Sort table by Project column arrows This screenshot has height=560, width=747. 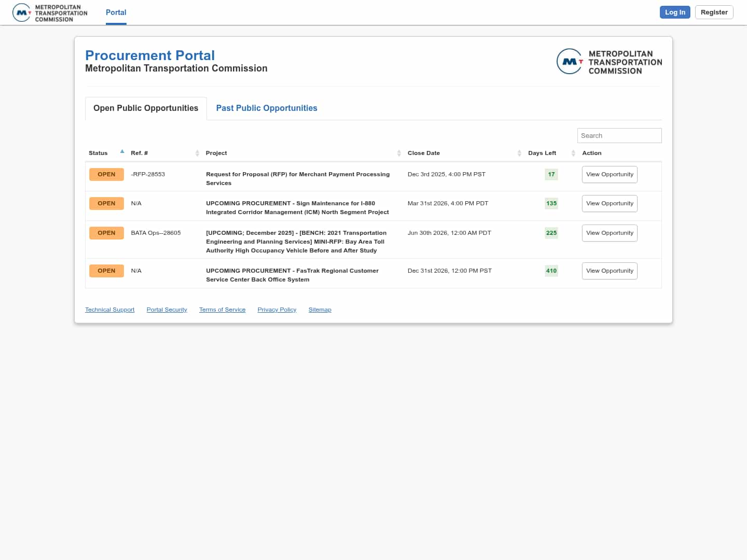tap(398, 153)
